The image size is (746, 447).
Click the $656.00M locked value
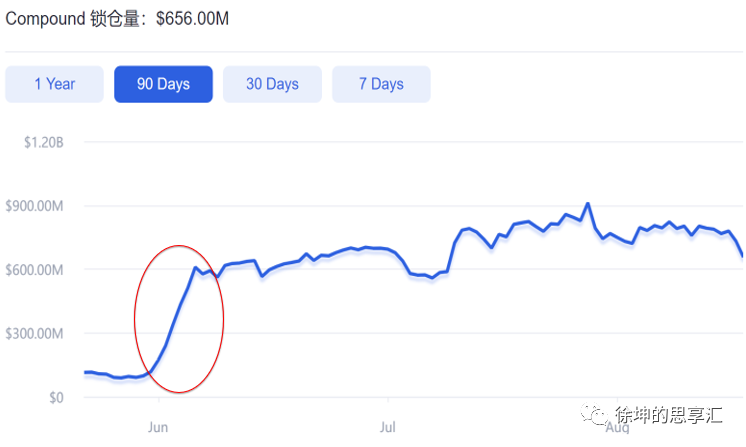191,19
